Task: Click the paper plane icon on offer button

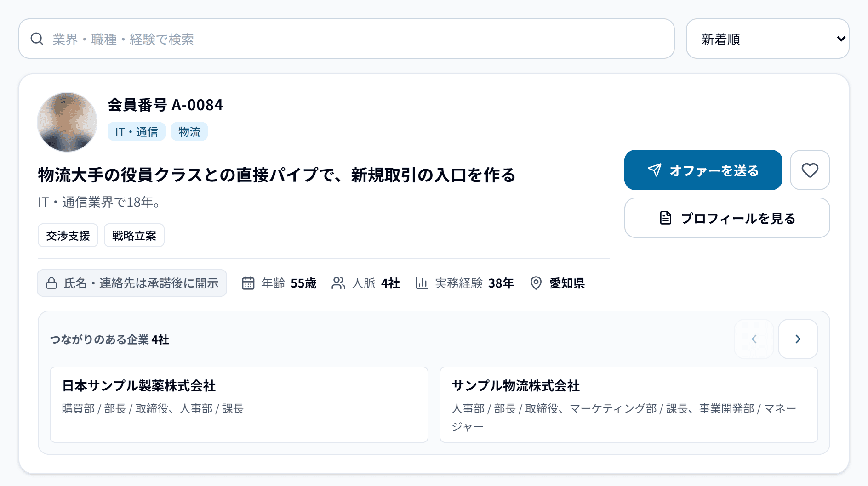Action: tap(655, 170)
